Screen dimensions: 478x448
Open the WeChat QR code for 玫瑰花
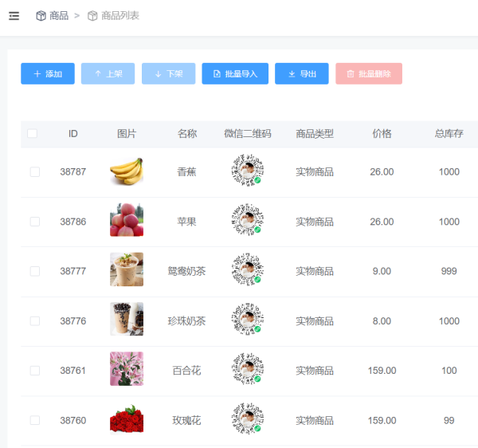pos(247,419)
